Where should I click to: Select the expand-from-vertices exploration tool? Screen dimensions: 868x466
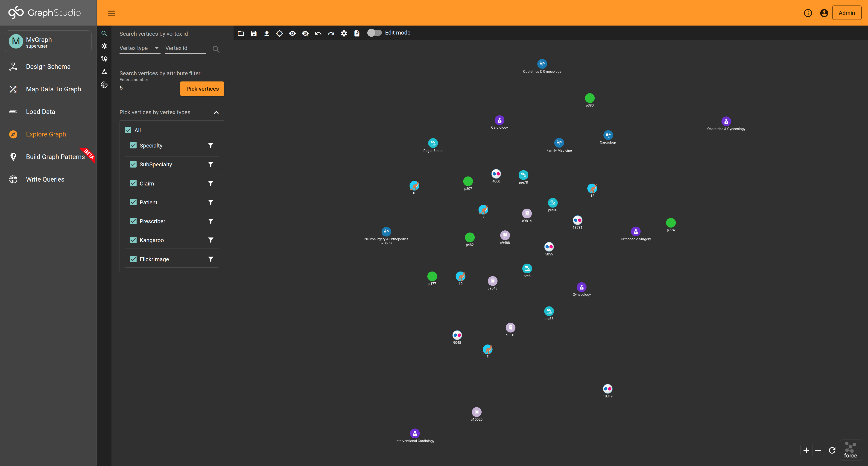coord(104,46)
